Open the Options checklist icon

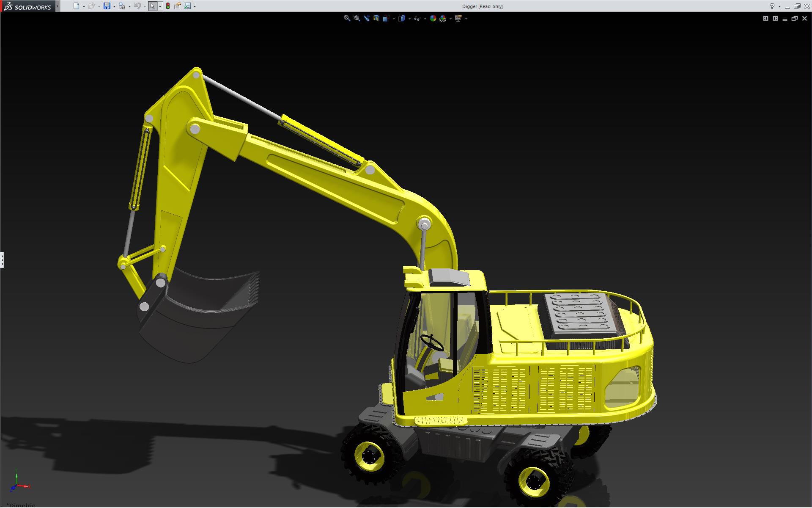pyautogui.click(x=187, y=6)
